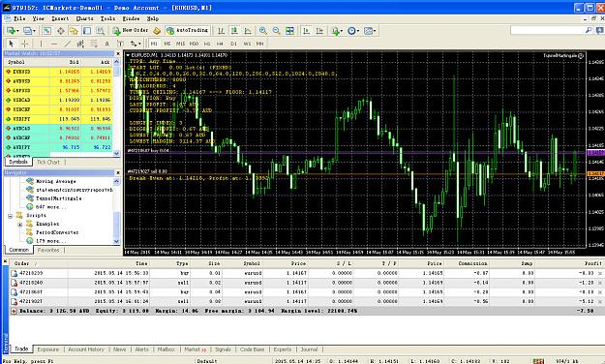Open the tile windows icon

coord(289,31)
